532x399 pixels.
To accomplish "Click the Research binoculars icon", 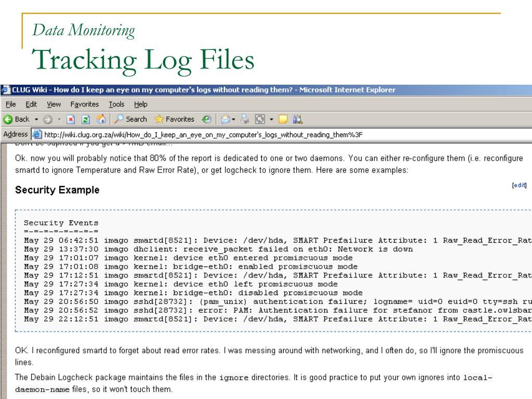I will [x=298, y=119].
